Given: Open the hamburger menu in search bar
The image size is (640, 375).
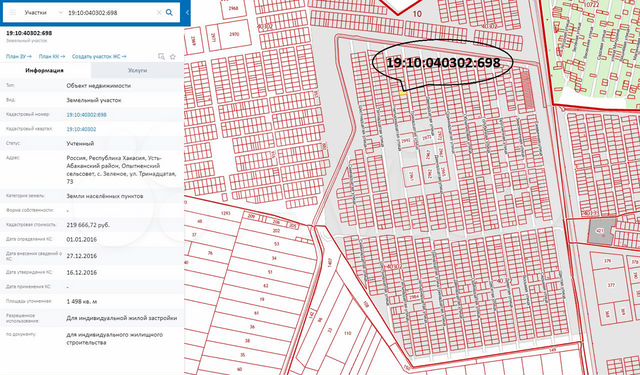Looking at the screenshot, I should pyautogui.click(x=13, y=13).
